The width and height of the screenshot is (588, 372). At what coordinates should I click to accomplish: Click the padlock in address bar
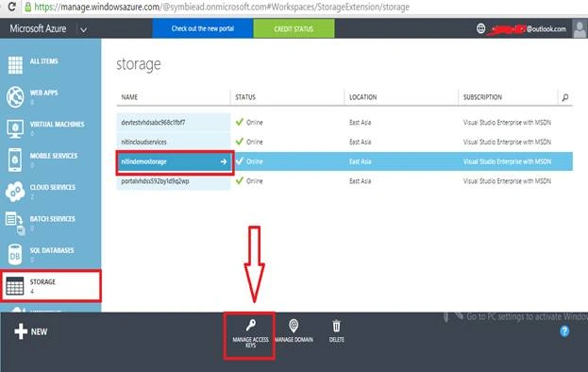click(x=27, y=7)
